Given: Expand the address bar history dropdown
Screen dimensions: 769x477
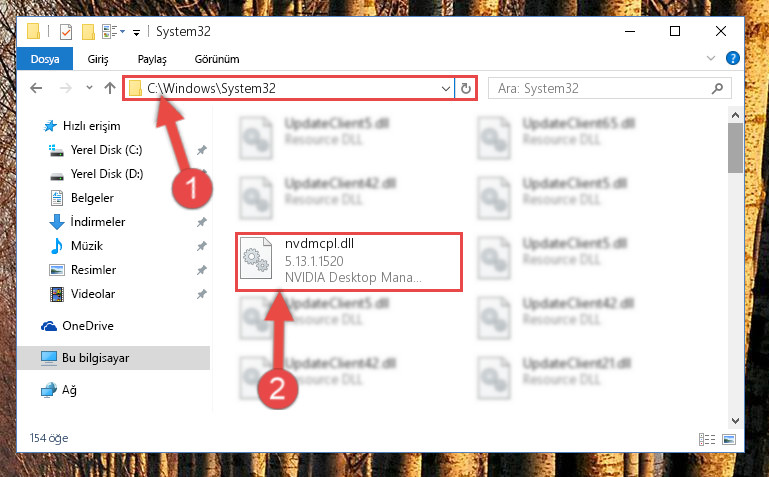Looking at the screenshot, I should click(x=445, y=89).
